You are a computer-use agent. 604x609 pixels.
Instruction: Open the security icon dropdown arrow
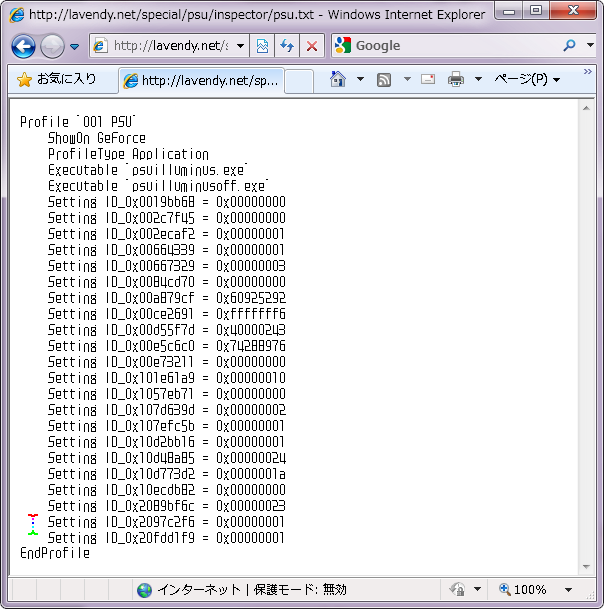[x=477, y=590]
